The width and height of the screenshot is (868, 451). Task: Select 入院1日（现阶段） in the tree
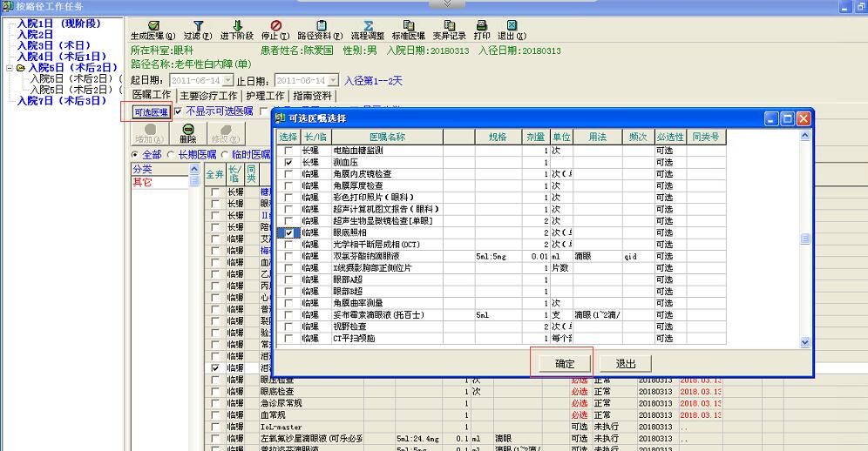59,24
